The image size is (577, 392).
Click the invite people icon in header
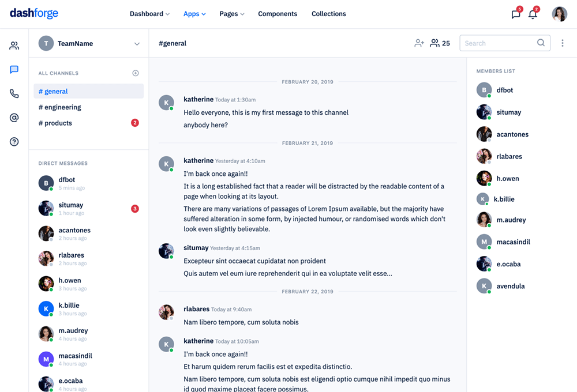tap(419, 43)
